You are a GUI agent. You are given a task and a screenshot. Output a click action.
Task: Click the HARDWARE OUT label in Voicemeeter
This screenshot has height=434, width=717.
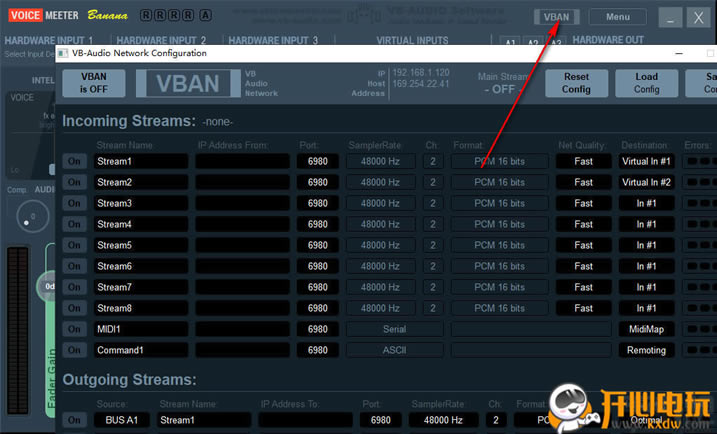point(608,40)
